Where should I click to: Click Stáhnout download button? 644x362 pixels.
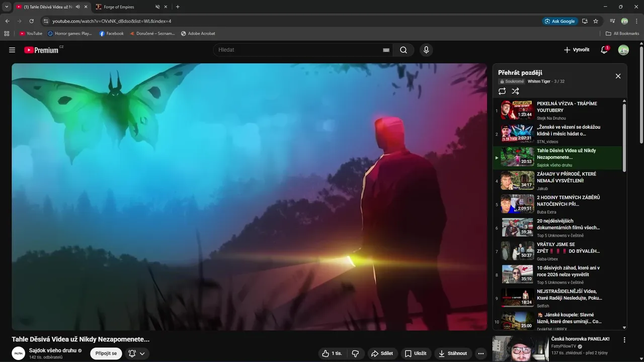[453, 353]
